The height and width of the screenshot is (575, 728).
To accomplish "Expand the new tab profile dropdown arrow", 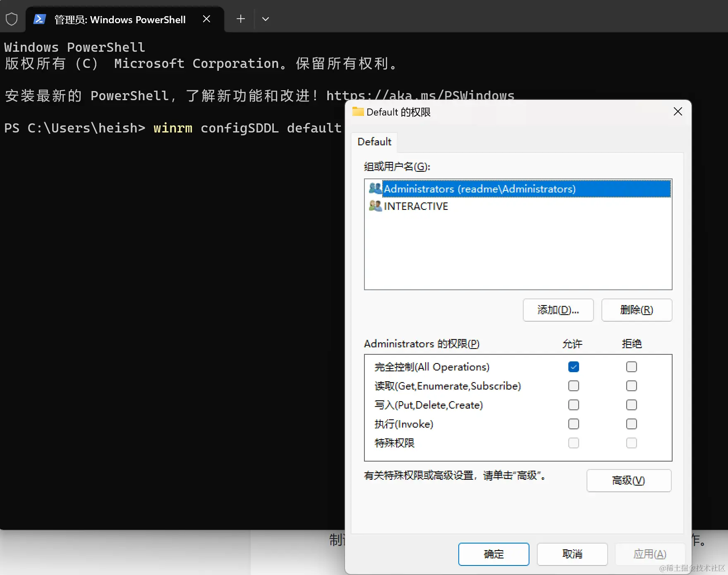I will [266, 19].
